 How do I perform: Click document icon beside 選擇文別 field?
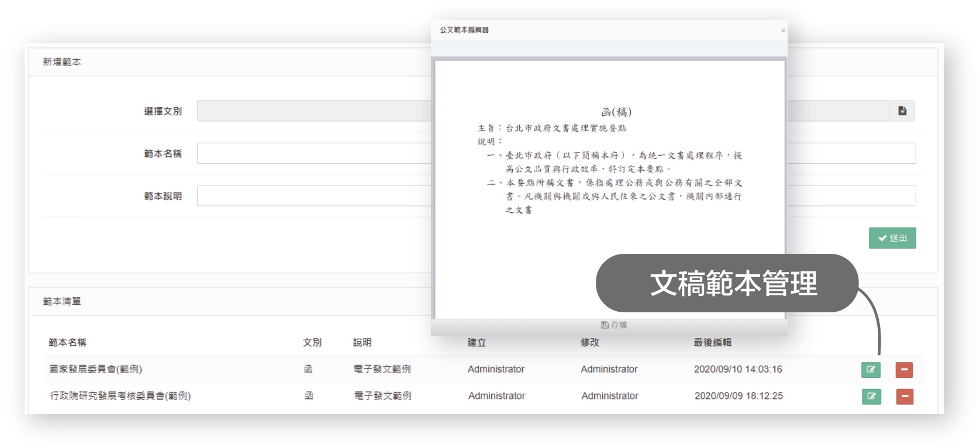coord(902,111)
